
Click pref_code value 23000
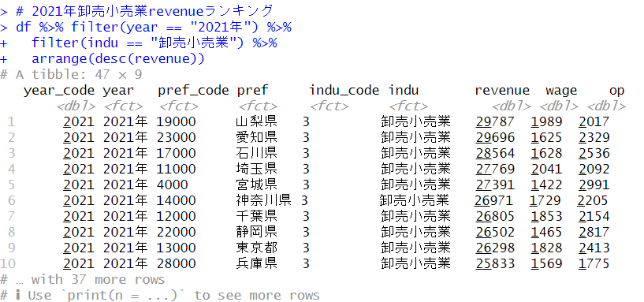coord(176,137)
